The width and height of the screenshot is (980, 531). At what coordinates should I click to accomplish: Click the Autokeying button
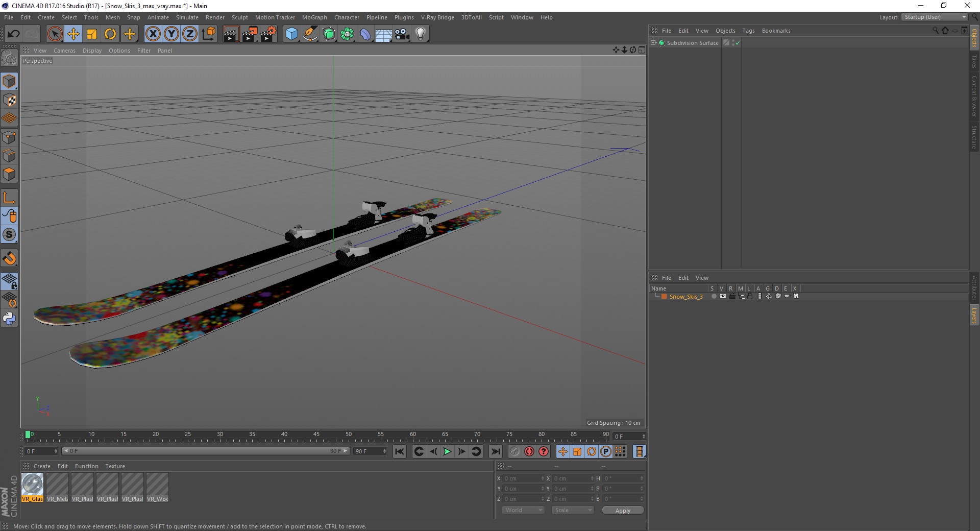(529, 451)
